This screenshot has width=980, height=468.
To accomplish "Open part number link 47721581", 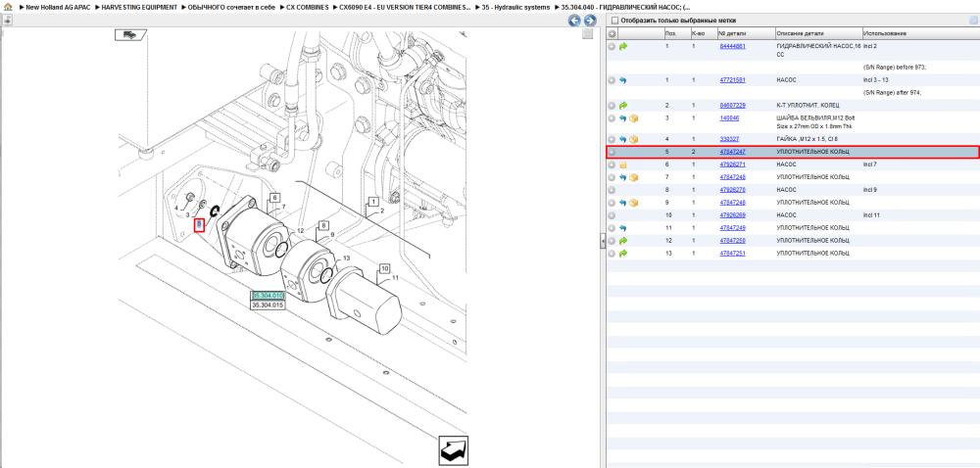I will pos(732,80).
